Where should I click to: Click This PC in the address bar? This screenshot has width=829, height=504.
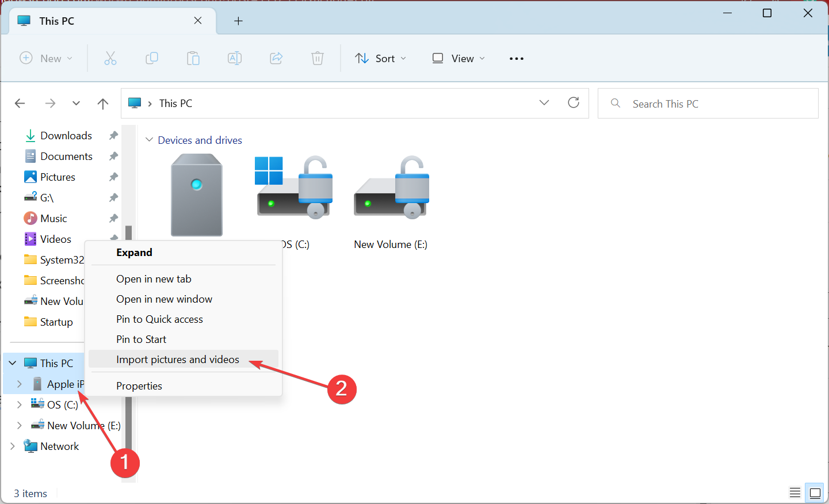click(175, 103)
